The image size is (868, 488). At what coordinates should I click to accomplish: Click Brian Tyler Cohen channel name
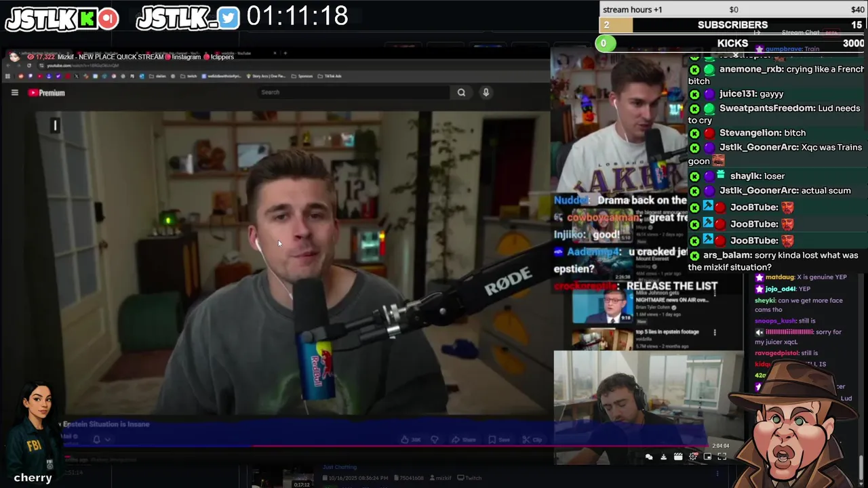pos(655,307)
